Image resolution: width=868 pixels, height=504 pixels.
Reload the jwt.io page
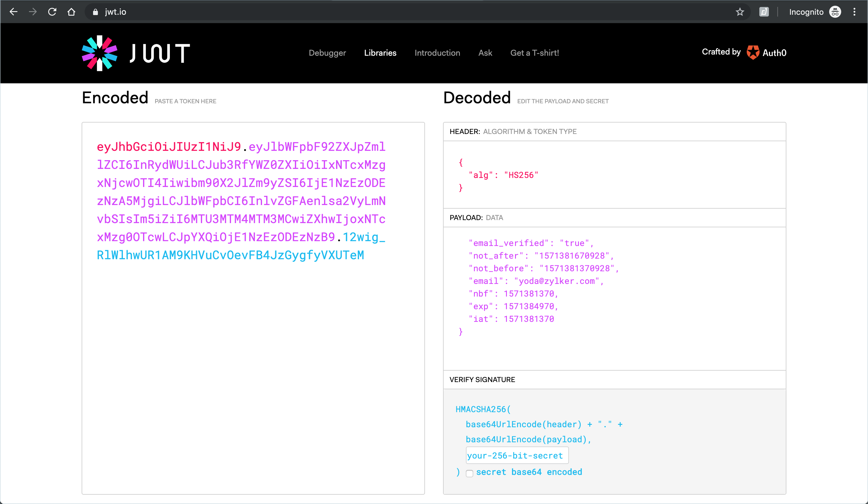point(52,12)
